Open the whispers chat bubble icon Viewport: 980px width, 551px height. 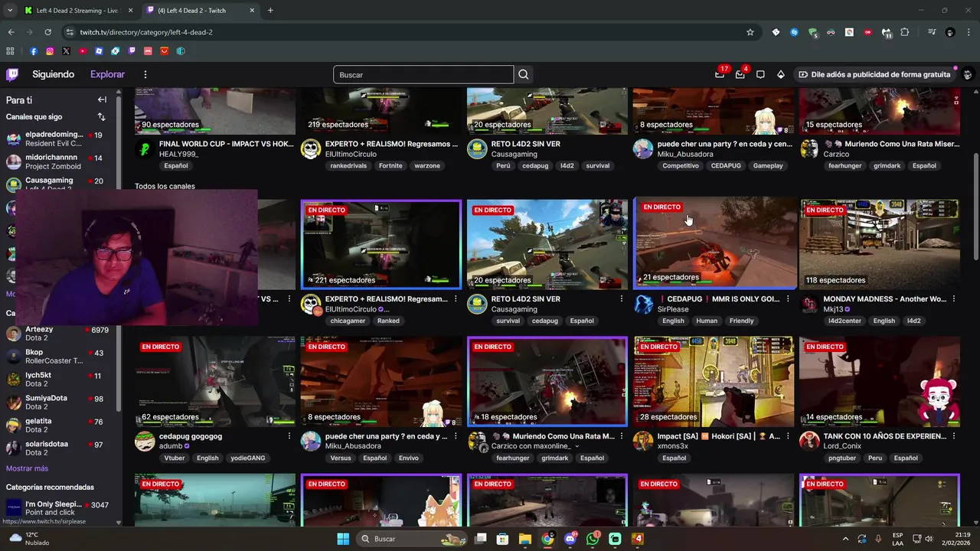[760, 74]
